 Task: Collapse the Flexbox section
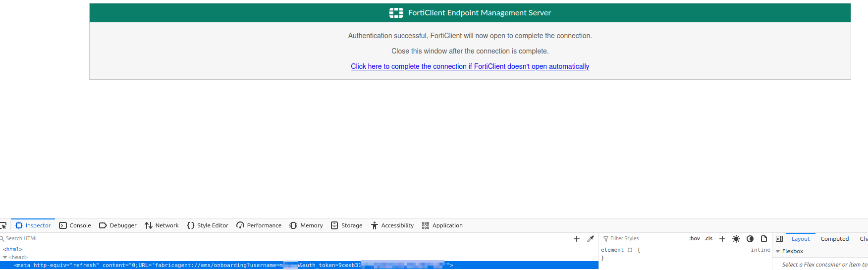[778, 252]
